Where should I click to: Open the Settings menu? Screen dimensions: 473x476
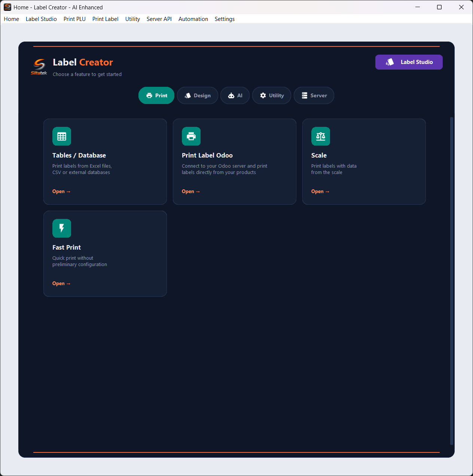coord(225,19)
